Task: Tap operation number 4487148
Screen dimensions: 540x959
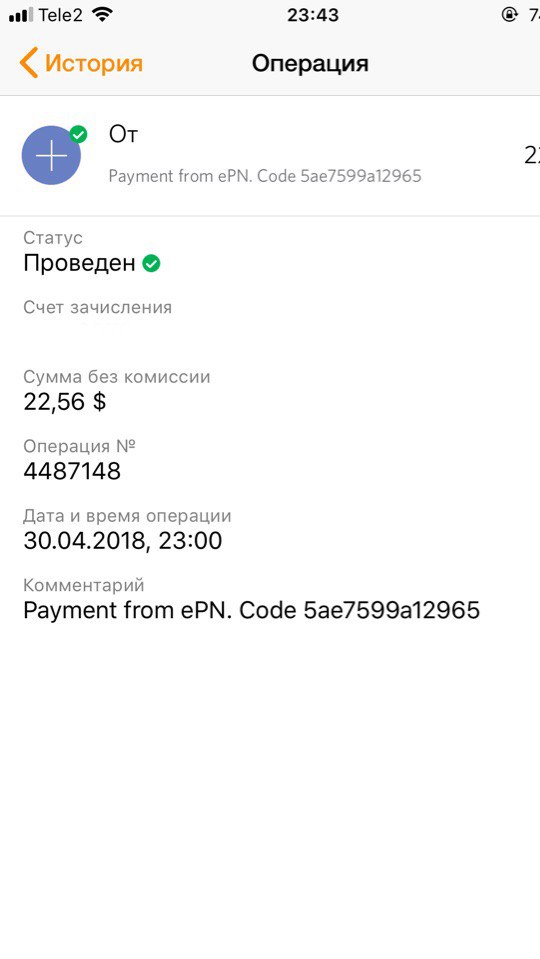Action: click(72, 471)
